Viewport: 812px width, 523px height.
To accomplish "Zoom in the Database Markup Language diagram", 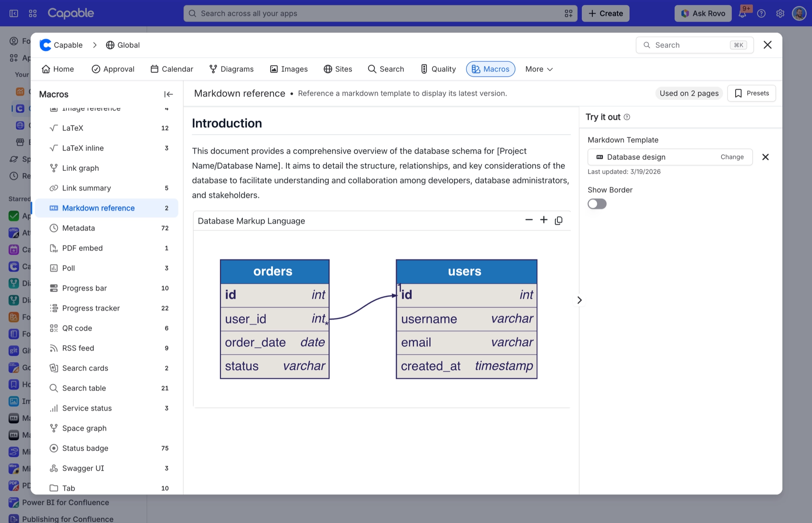I will coord(544,220).
